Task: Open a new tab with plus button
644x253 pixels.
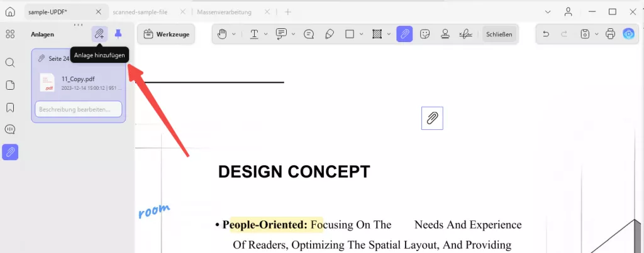Action: [288, 12]
